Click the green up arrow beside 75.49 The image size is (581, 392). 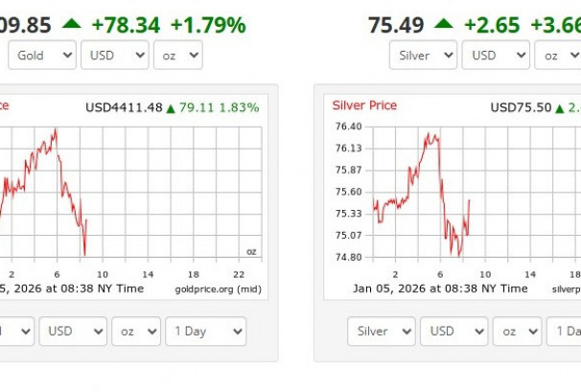pos(443,25)
